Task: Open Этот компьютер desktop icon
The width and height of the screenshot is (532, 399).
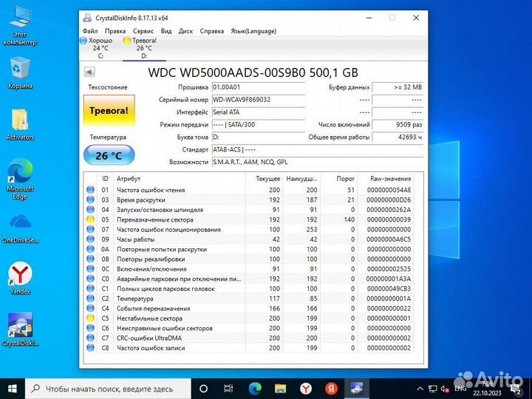Action: click(x=20, y=26)
